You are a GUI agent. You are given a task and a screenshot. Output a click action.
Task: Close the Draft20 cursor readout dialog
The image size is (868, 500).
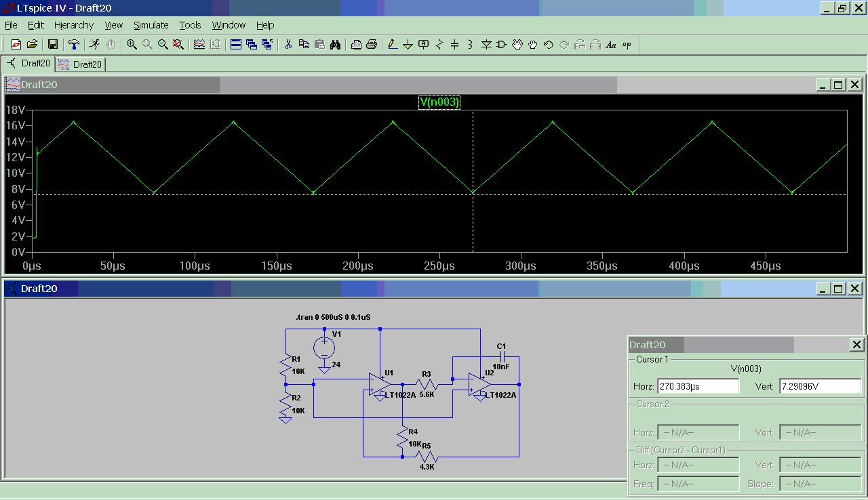(856, 345)
